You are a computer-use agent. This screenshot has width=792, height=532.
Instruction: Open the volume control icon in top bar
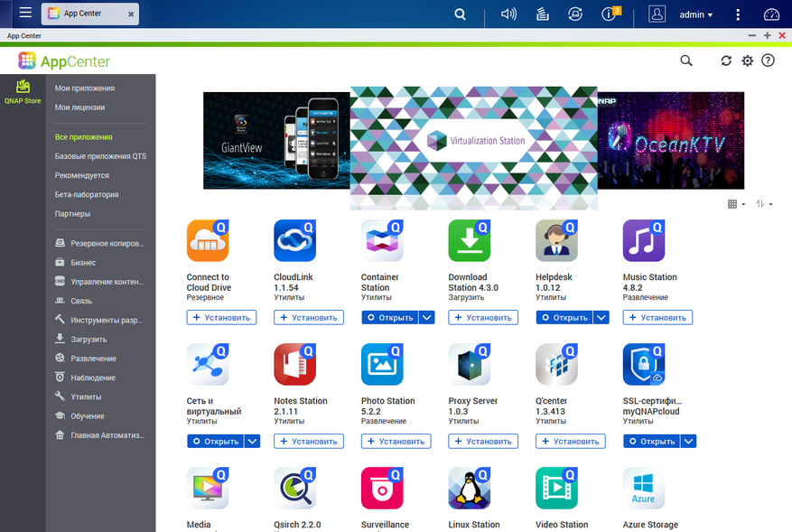[508, 14]
